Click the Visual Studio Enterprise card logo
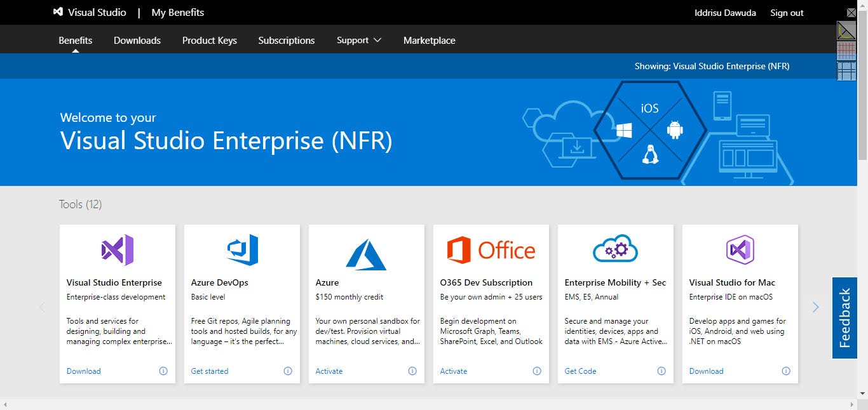This screenshot has width=868, height=410. pos(118,250)
